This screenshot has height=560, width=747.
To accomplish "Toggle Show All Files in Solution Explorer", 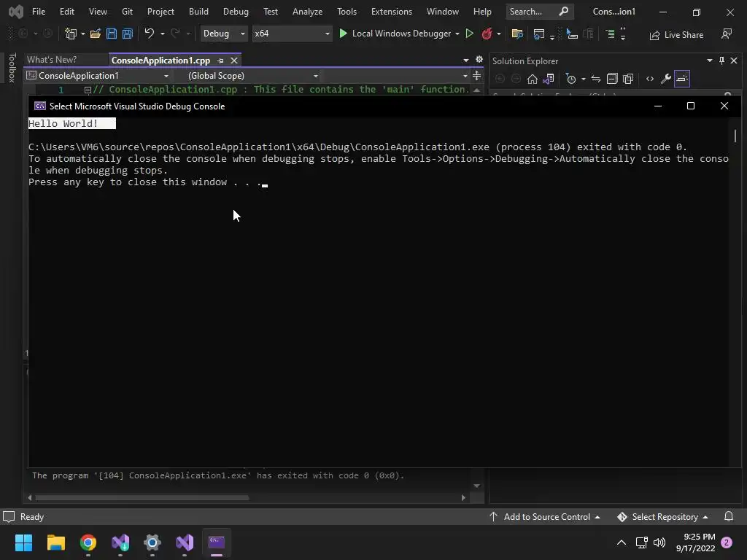I will tap(628, 79).
